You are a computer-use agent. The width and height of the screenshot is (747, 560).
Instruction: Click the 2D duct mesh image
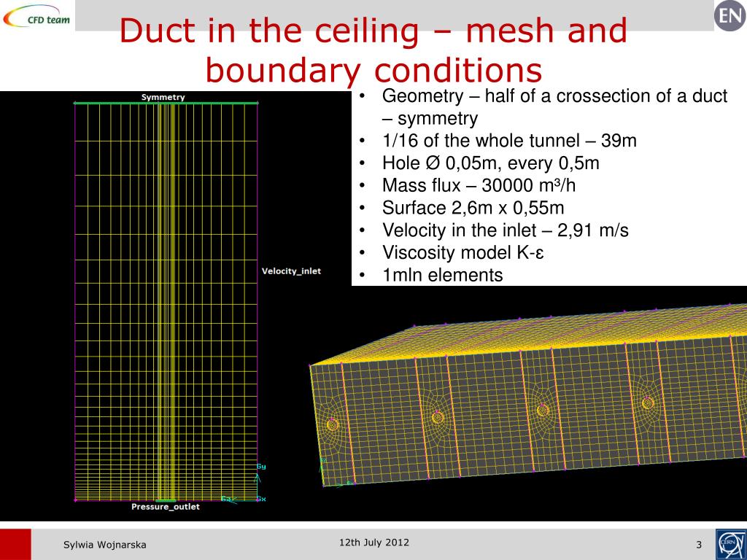point(166,301)
